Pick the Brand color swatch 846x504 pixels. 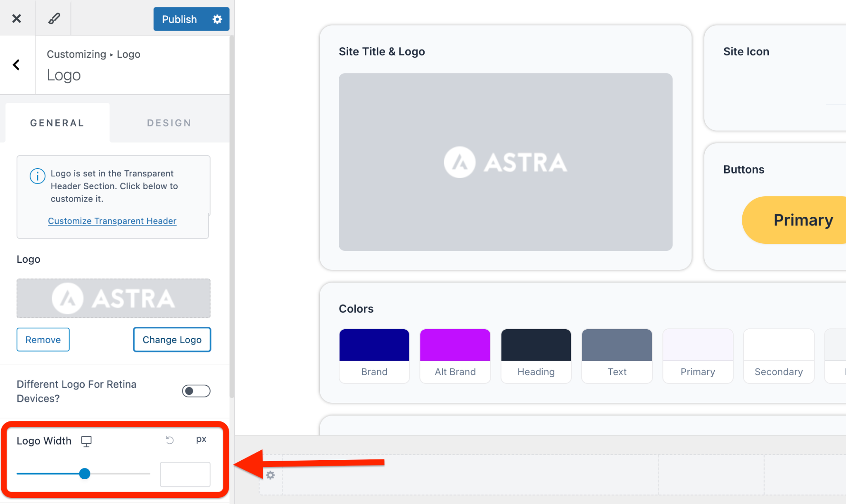(374, 345)
